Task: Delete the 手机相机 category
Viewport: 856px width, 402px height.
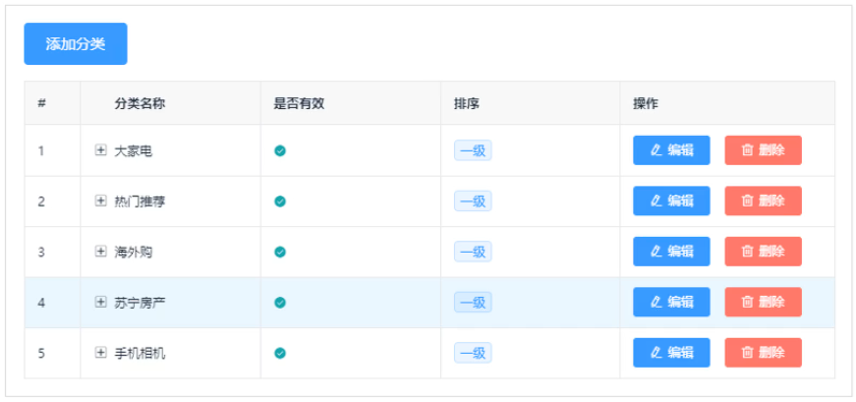Action: (x=762, y=353)
